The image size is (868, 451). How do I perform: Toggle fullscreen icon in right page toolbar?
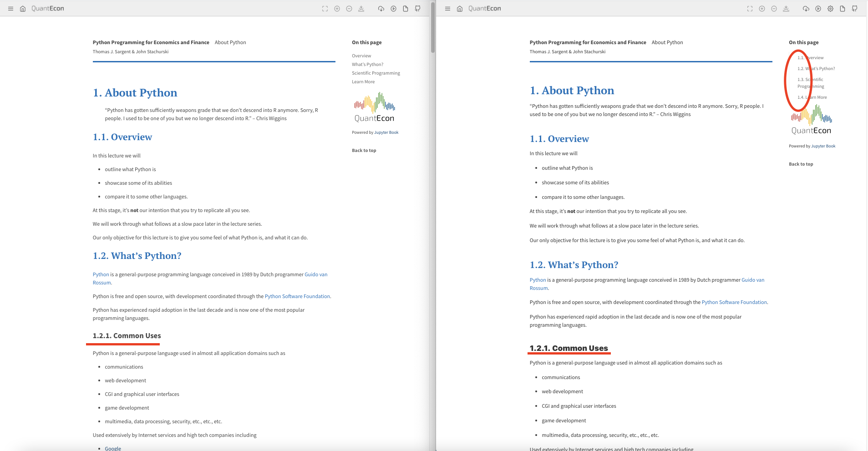click(x=750, y=9)
